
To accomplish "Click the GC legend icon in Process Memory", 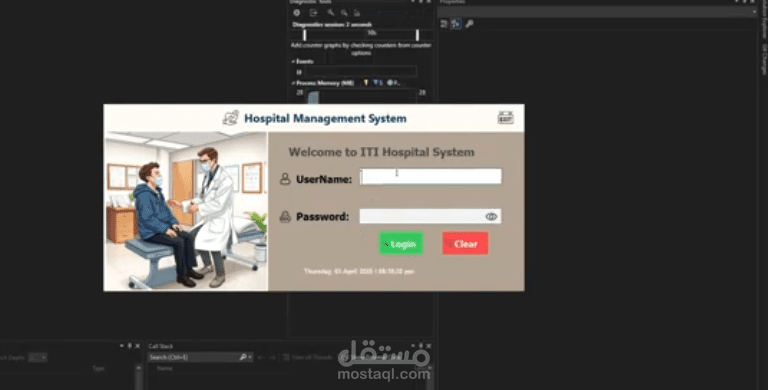I will (x=365, y=83).
